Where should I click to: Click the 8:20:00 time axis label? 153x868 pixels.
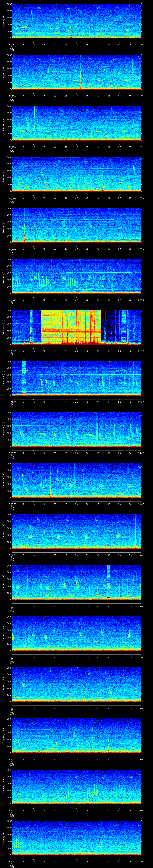pos(12,351)
